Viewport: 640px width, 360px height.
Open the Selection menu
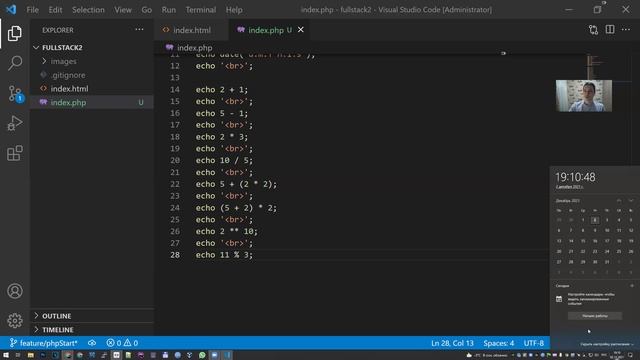pos(88,9)
